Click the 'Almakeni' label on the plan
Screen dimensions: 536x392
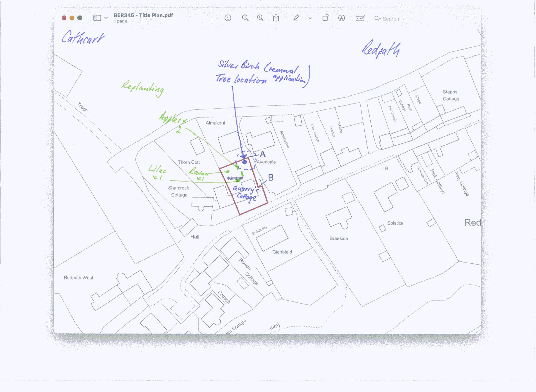(x=215, y=123)
